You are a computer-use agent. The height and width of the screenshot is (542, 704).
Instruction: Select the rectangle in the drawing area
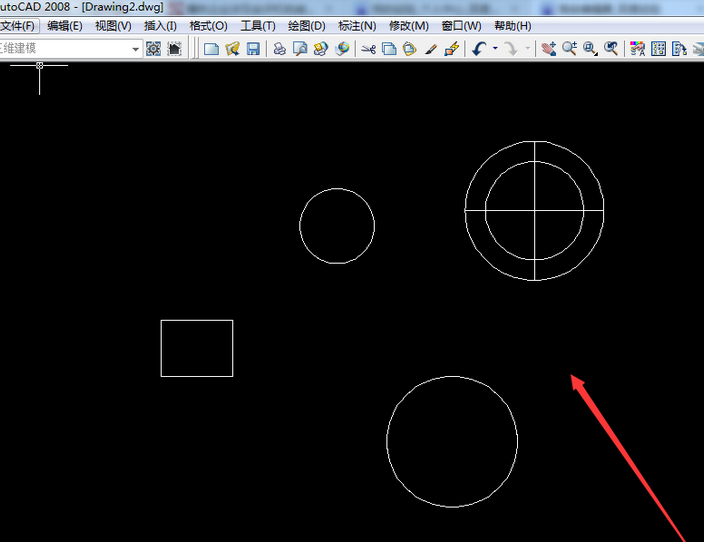(x=197, y=321)
